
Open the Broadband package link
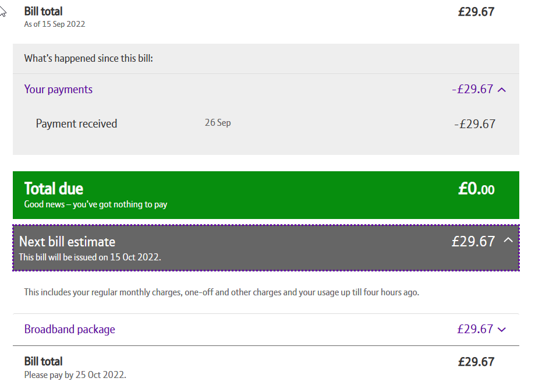click(x=69, y=329)
